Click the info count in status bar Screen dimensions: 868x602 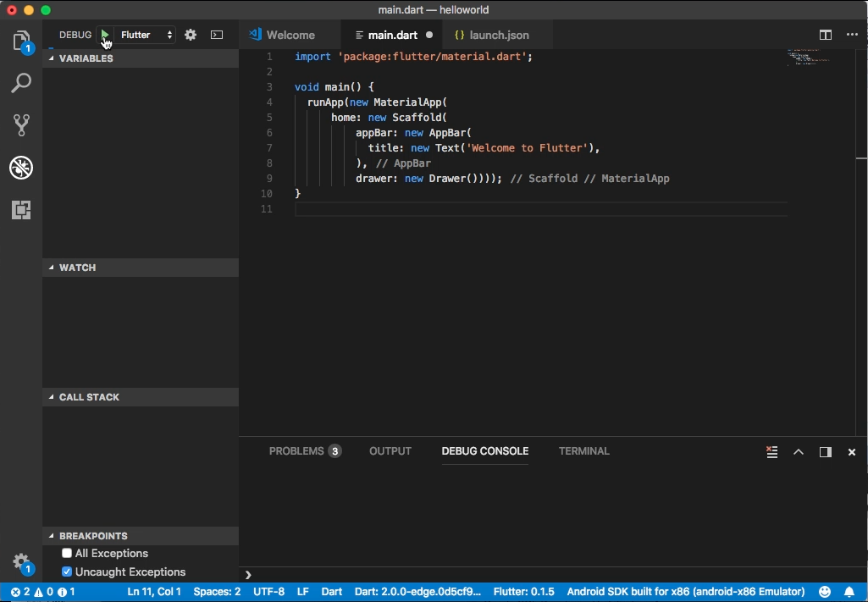[x=66, y=592]
